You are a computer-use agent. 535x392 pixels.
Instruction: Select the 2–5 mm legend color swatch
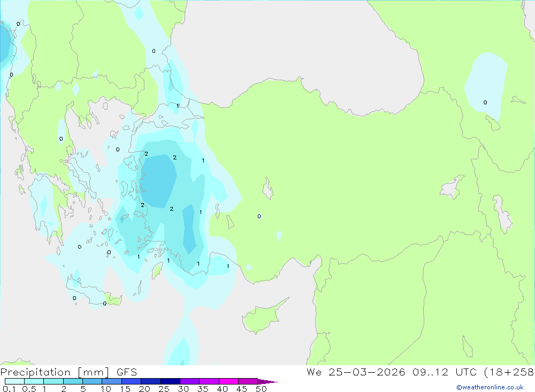73,381
